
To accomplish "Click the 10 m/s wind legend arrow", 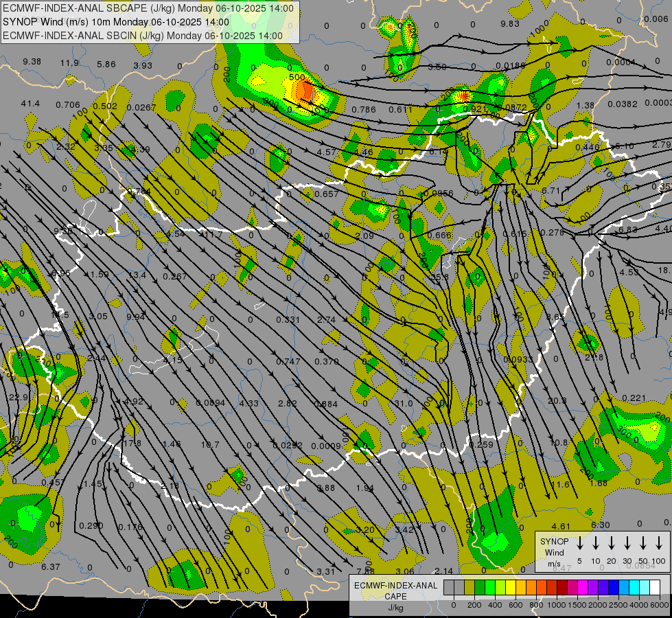I will (x=596, y=544).
